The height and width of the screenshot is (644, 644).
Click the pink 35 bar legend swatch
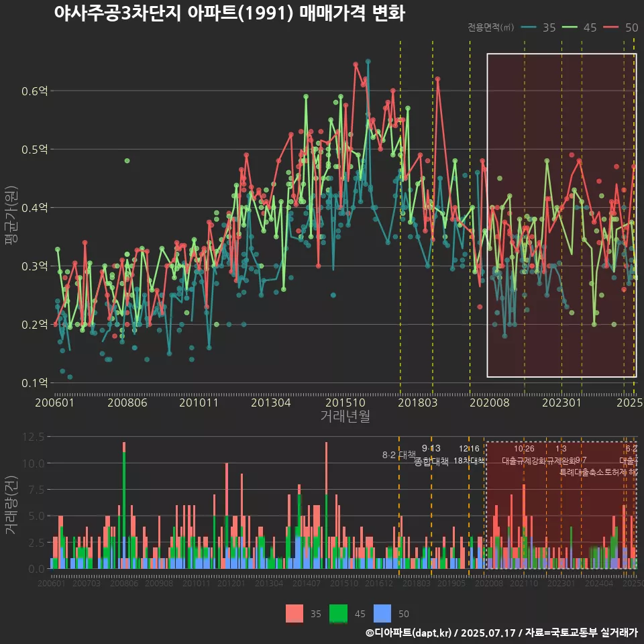point(294,614)
